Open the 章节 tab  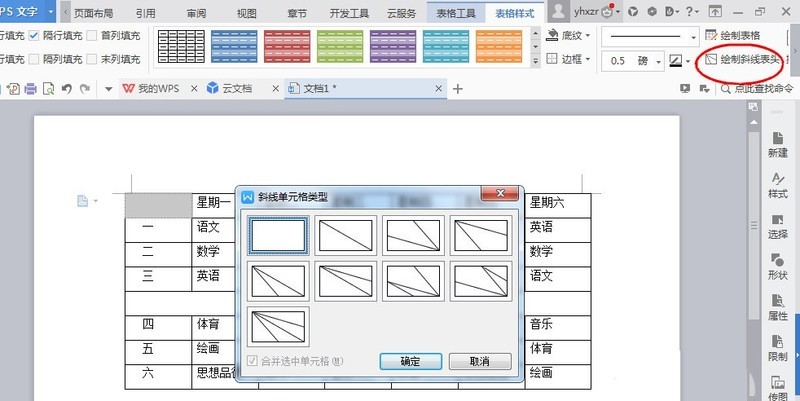[x=297, y=13]
